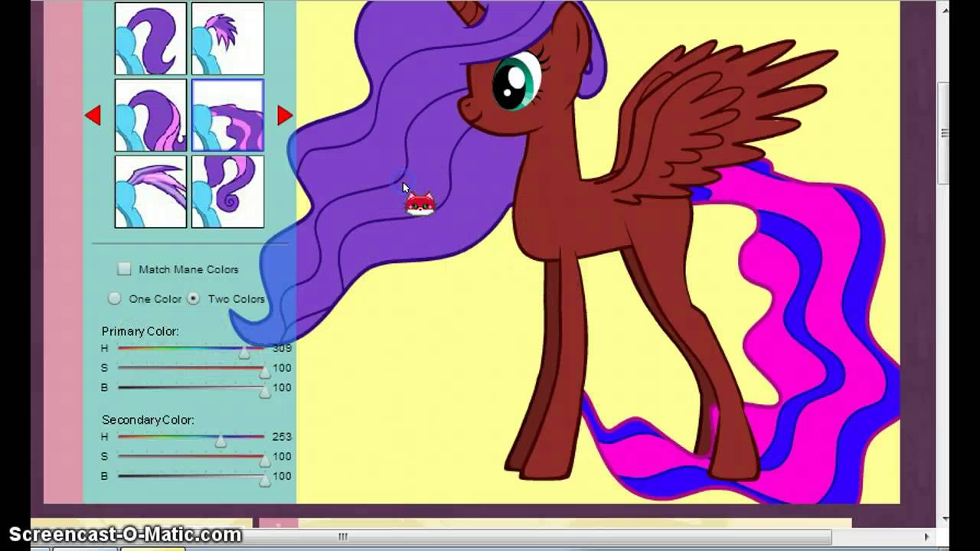Pick the purple and pink curled tail thumbnail
The height and width of the screenshot is (551, 980).
pyautogui.click(x=151, y=116)
